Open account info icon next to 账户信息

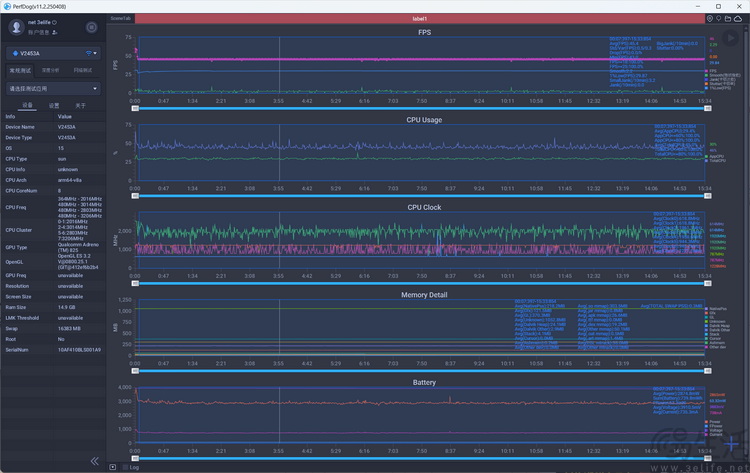tap(55, 33)
